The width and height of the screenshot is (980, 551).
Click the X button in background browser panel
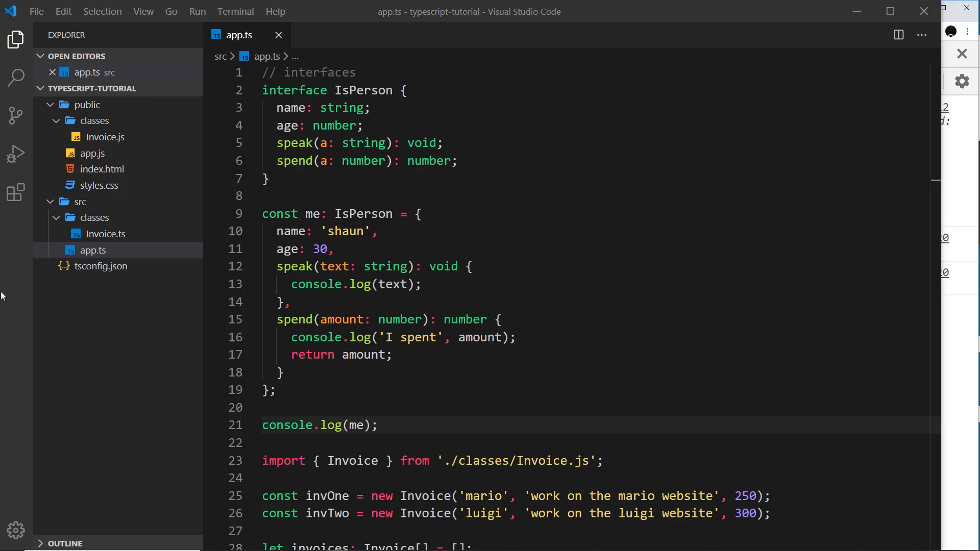coord(962,53)
